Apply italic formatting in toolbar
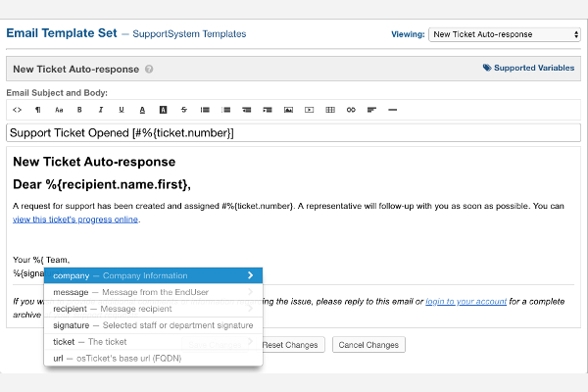 click(100, 110)
